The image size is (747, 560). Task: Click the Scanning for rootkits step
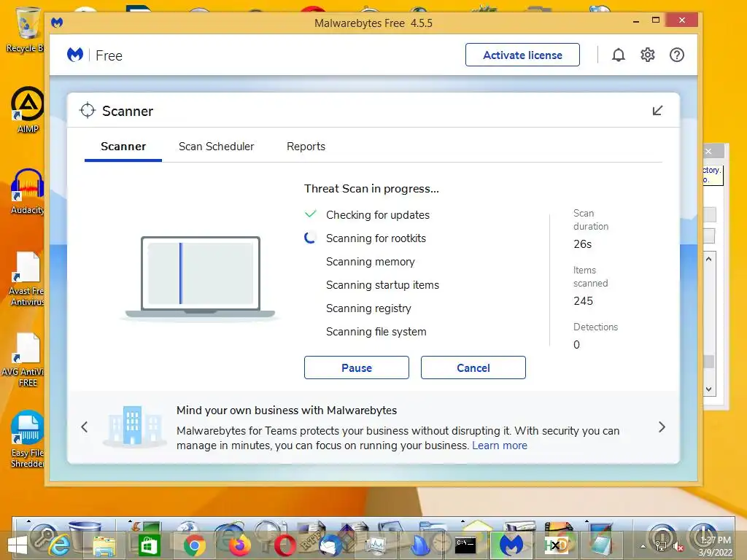tap(376, 238)
